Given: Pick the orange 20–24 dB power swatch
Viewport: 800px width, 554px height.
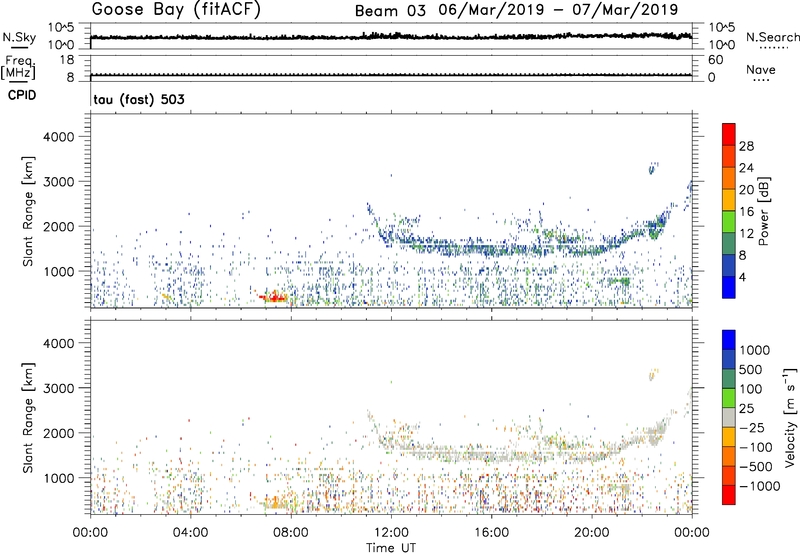Looking at the screenshot, I should click(729, 178).
